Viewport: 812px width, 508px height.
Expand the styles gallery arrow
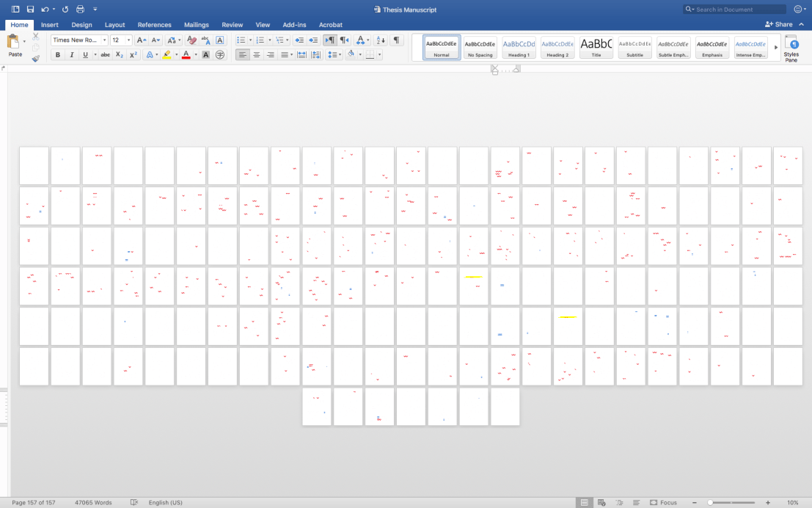point(776,48)
